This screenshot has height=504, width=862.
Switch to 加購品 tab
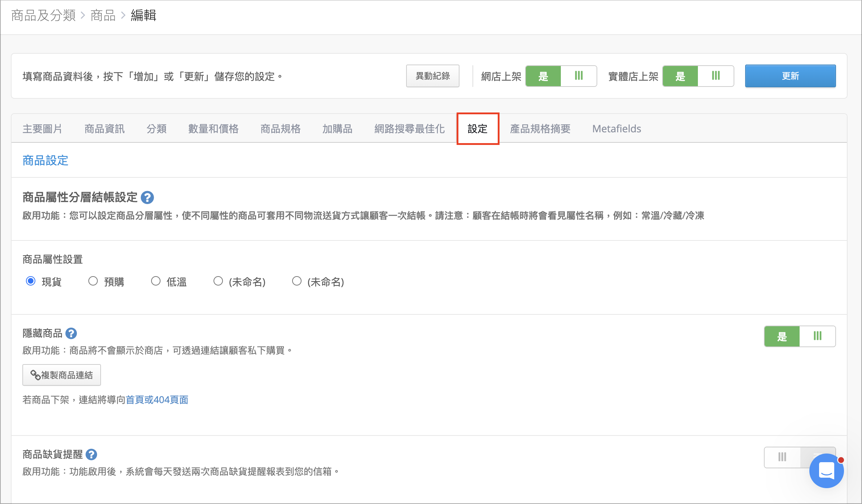pos(338,129)
